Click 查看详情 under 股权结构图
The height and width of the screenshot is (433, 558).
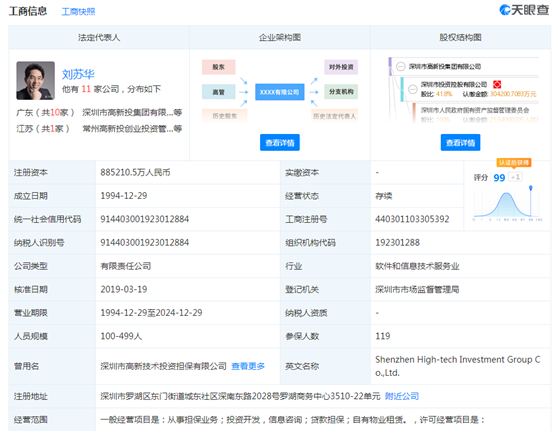click(x=460, y=143)
